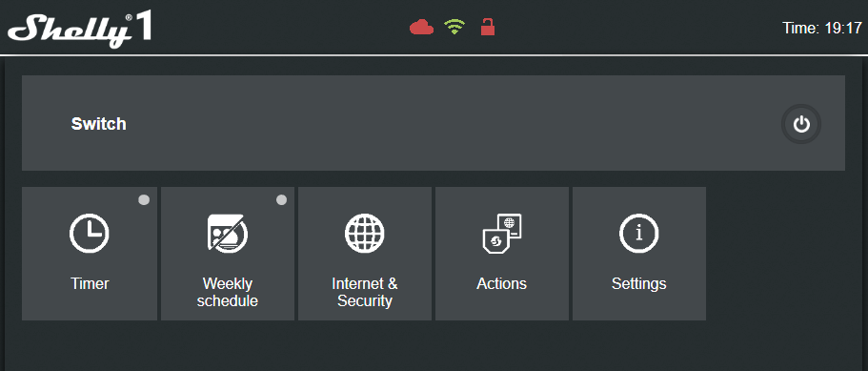The width and height of the screenshot is (868, 371).
Task: Click the Time 19:17 display
Action: (x=822, y=28)
